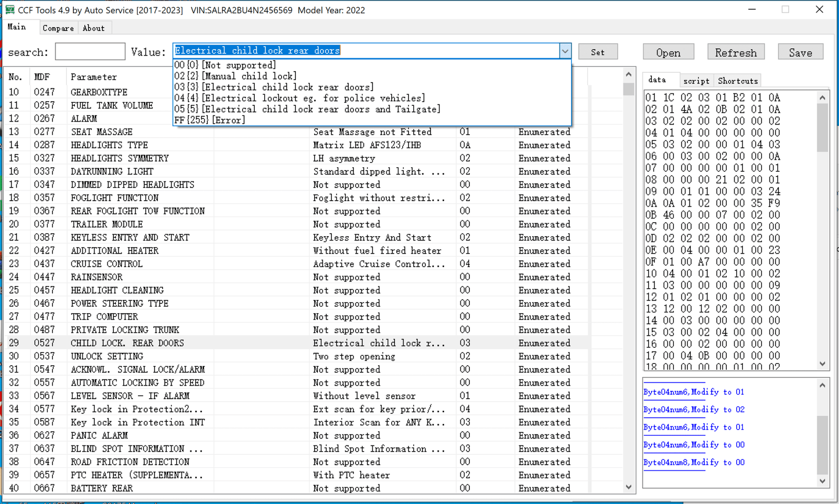Open the Shortcuts tab
Screen dimensions: 839x504
737,80
